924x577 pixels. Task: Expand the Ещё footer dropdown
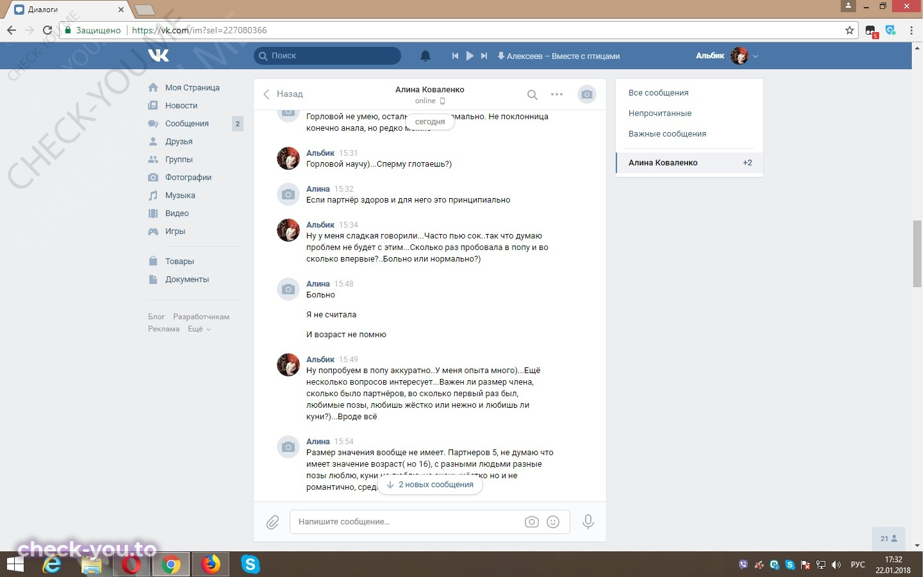pos(199,329)
